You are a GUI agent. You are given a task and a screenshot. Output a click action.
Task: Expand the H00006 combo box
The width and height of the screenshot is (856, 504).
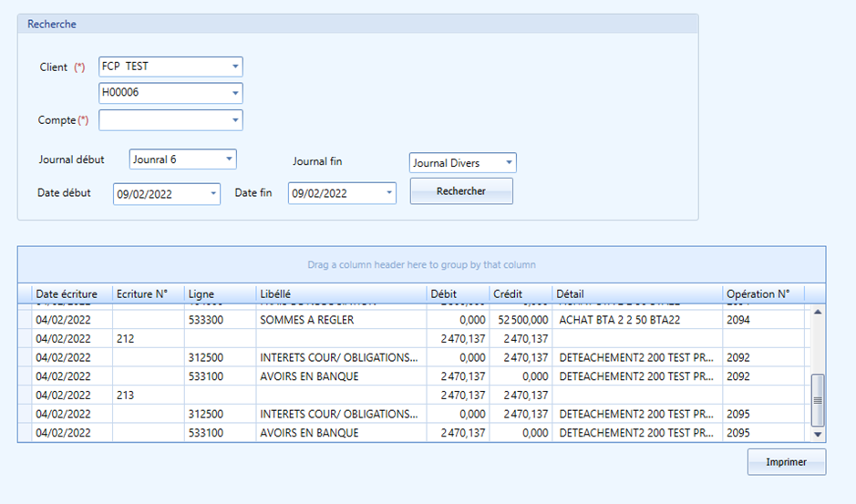click(x=235, y=93)
